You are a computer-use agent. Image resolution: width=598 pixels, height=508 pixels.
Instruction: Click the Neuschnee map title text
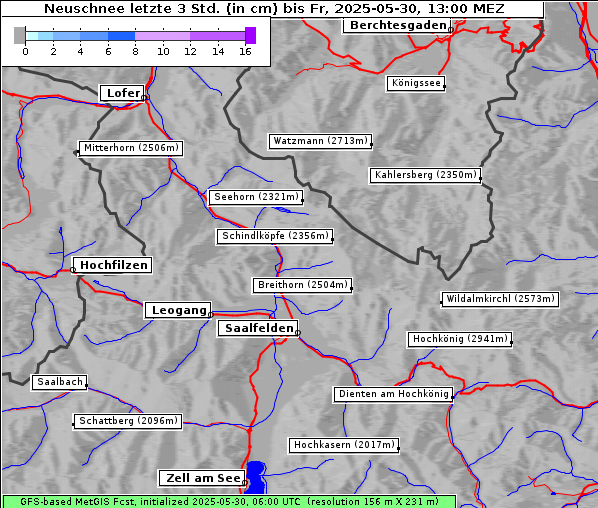click(274, 8)
